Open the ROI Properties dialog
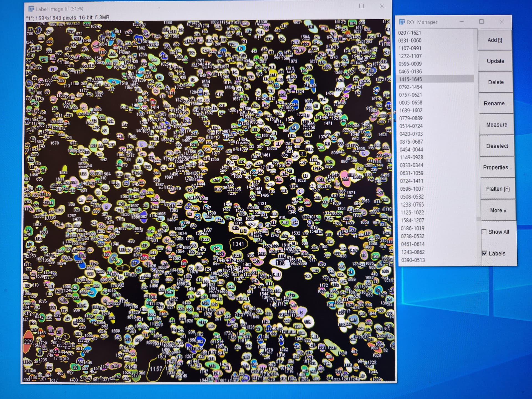532x399 pixels. [498, 167]
